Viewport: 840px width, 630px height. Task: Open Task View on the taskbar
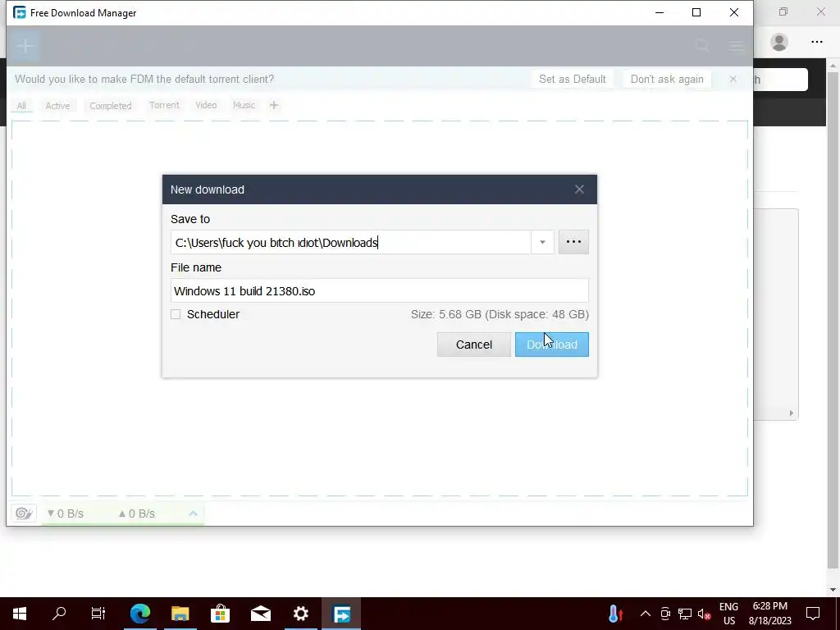click(98, 614)
